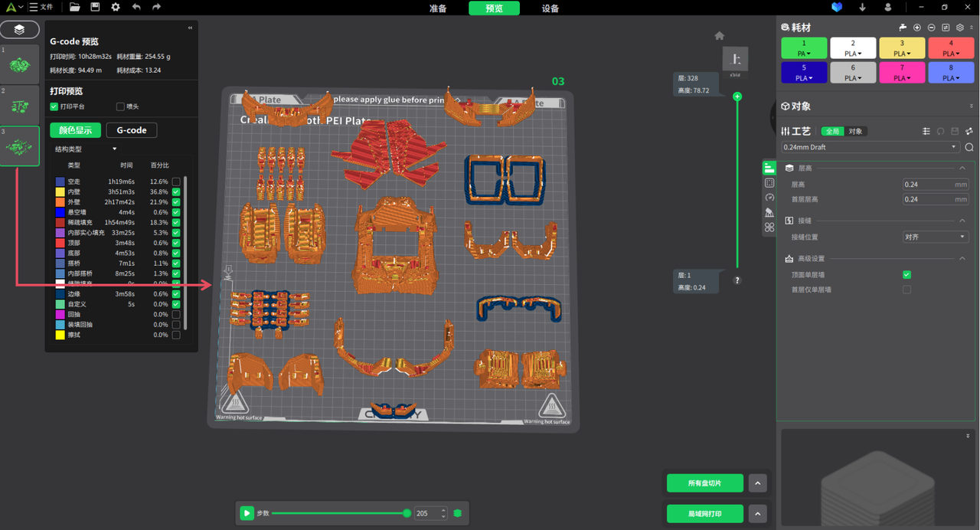Click the search magnifier next to the preset
The image size is (980, 530).
click(x=969, y=147)
